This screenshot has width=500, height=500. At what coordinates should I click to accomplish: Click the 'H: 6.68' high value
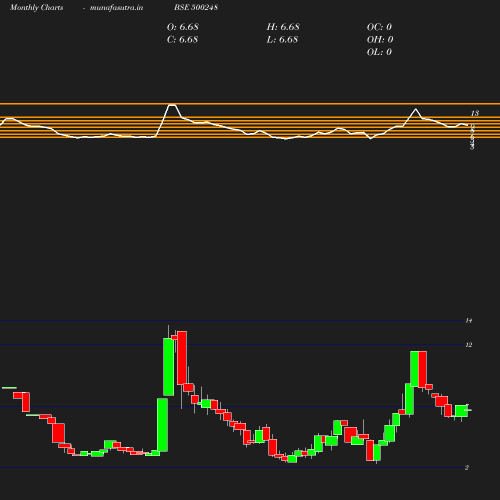[283, 27]
